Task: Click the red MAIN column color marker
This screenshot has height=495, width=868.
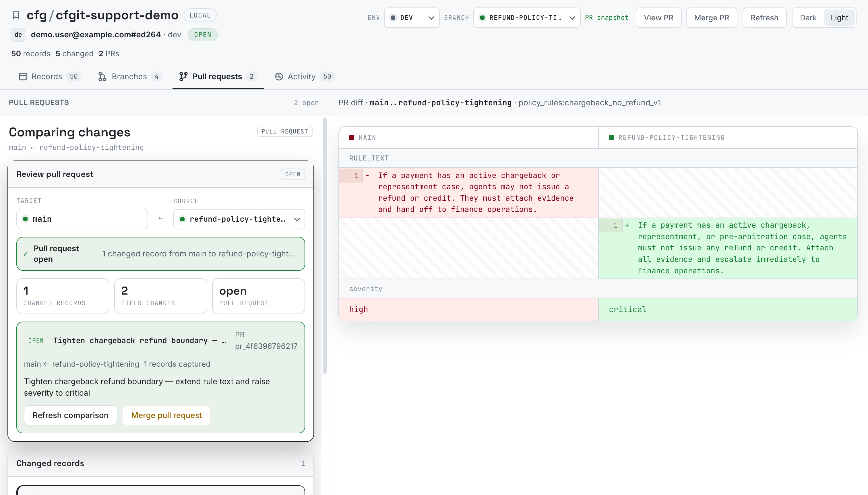Action: [351, 138]
